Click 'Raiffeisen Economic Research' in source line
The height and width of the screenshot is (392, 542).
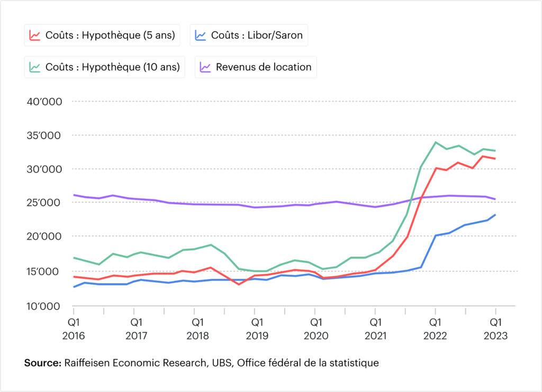click(136, 363)
